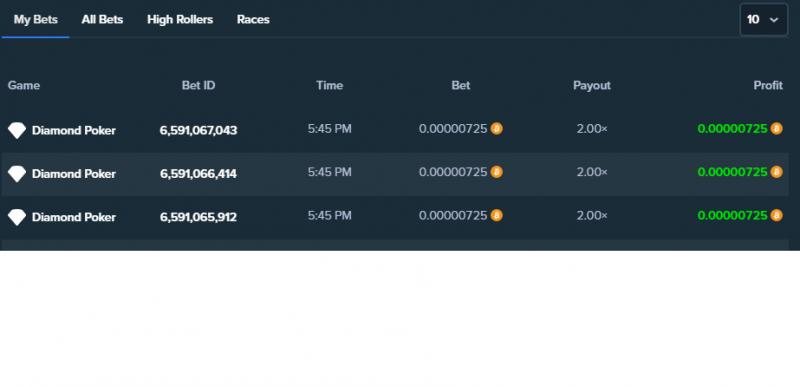Open the All Bets tab
Viewport: 800px width, 387px height.
click(102, 20)
